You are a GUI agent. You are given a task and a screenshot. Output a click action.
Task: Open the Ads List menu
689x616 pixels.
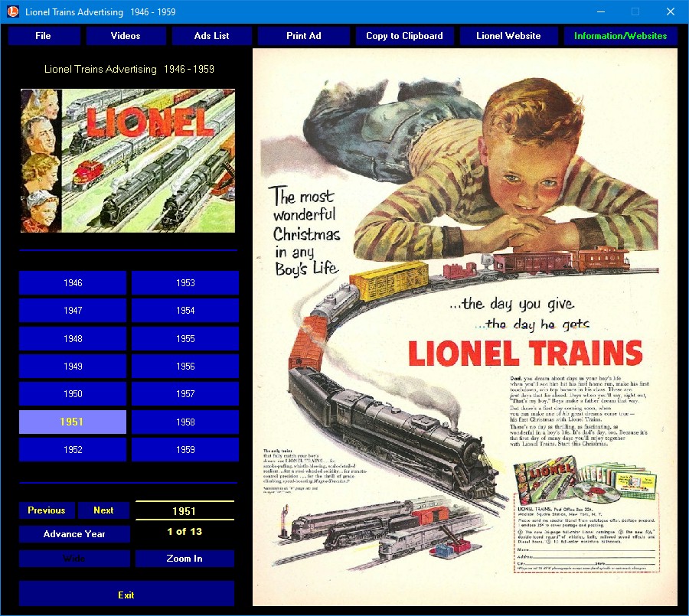tap(211, 36)
